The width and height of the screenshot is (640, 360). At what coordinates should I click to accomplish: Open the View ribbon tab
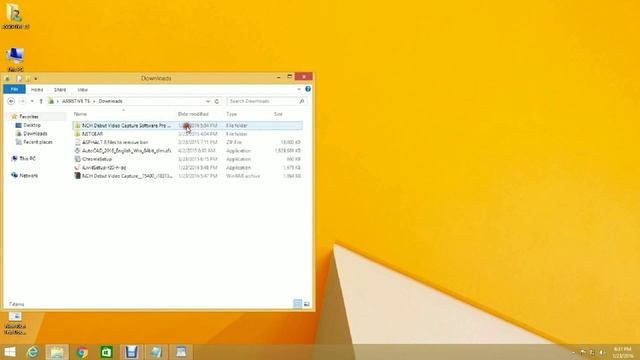coord(82,89)
